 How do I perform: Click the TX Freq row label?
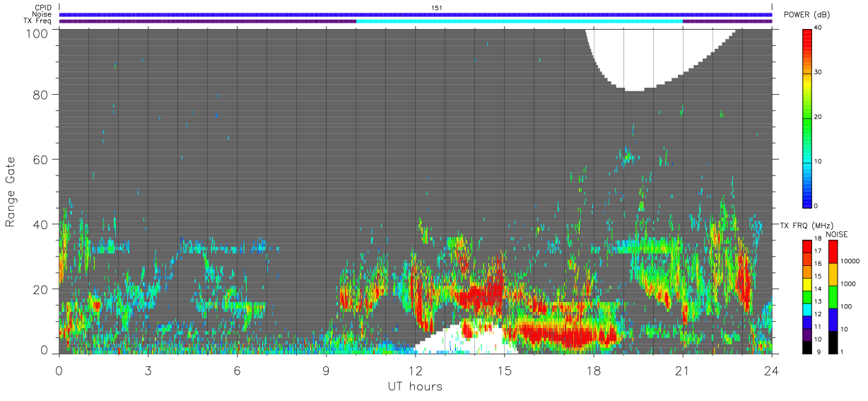coord(38,21)
